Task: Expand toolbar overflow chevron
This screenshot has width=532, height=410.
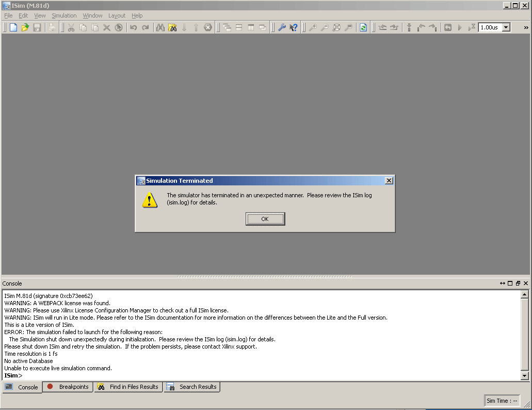Action: pyautogui.click(x=526, y=27)
